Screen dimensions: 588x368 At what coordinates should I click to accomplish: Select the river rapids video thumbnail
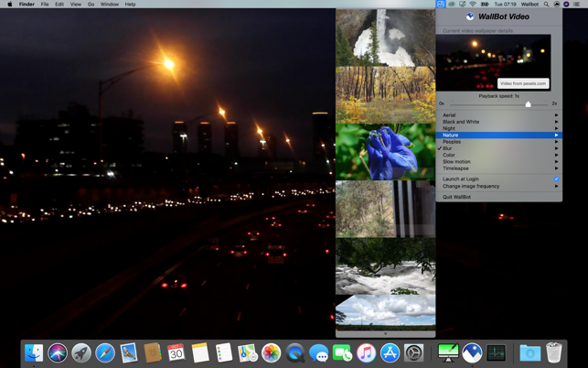click(386, 265)
